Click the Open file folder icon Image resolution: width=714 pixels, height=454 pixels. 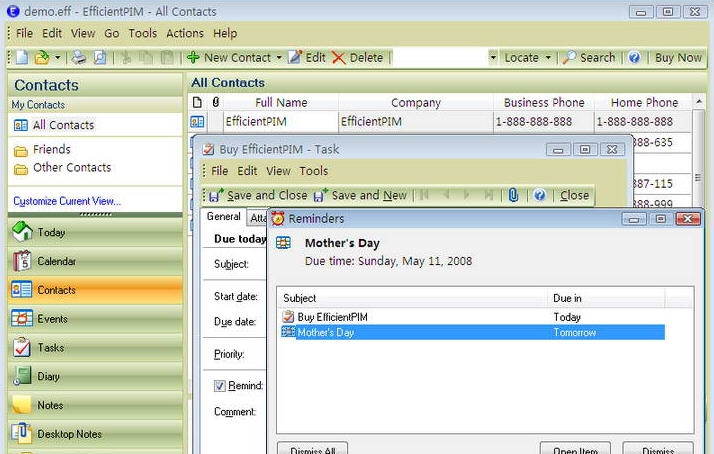[42, 58]
